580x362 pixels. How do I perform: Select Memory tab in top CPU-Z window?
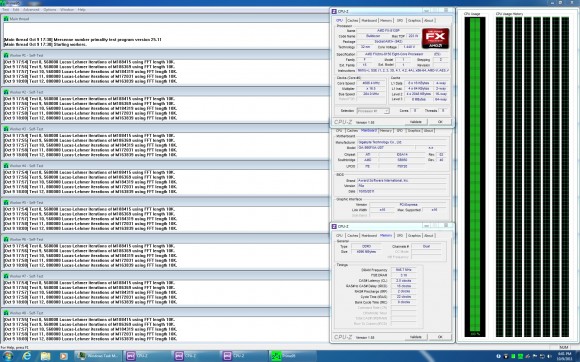386,20
